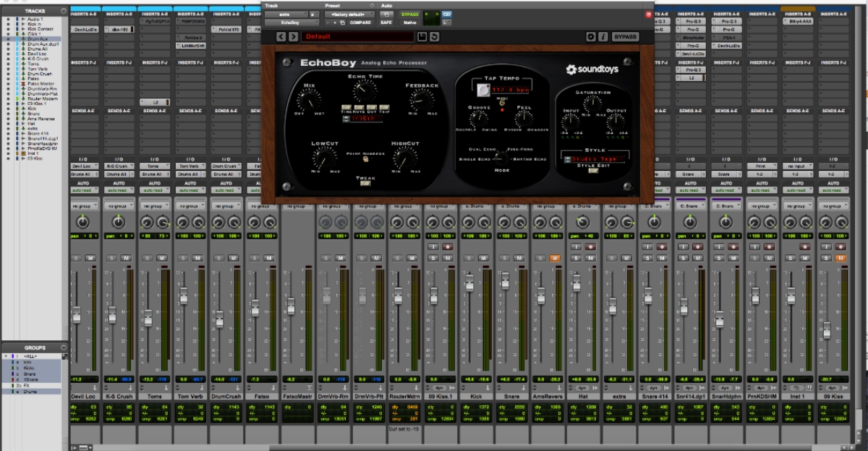Open plugin automation enable icon under Auto
The width and height of the screenshot is (868, 451).
pyautogui.click(x=388, y=14)
